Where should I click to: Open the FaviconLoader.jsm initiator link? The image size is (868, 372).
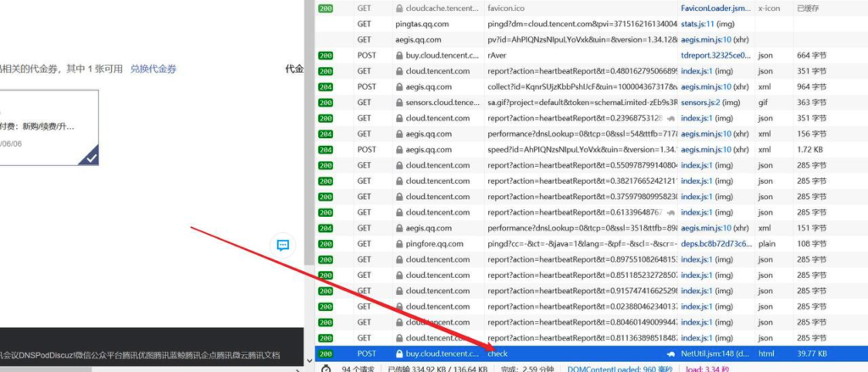715,8
